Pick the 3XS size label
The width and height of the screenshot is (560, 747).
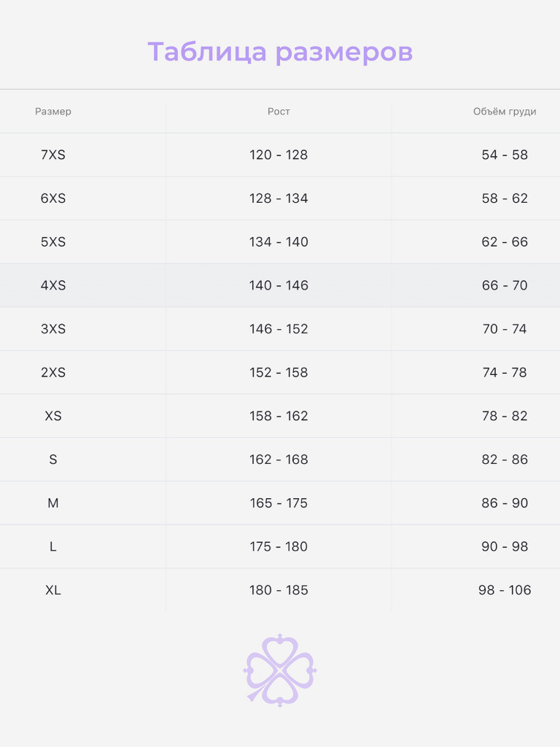coord(53,329)
